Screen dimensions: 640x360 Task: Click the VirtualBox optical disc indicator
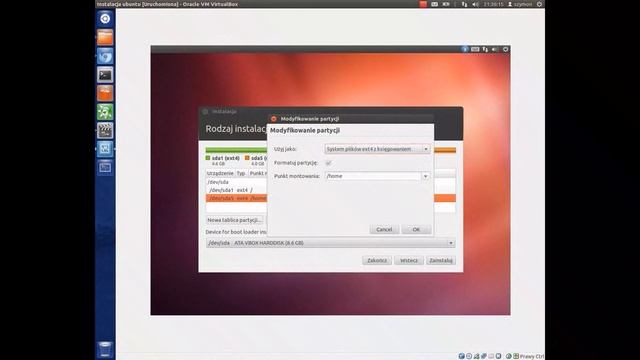point(469,356)
